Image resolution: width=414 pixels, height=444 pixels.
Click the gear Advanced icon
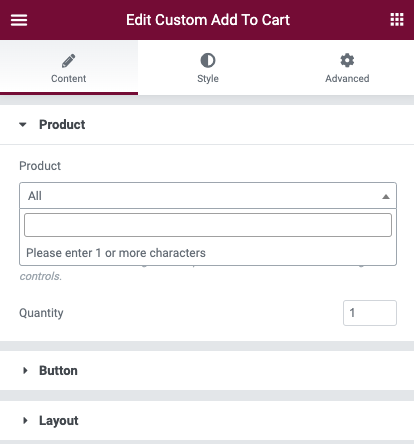click(x=347, y=60)
